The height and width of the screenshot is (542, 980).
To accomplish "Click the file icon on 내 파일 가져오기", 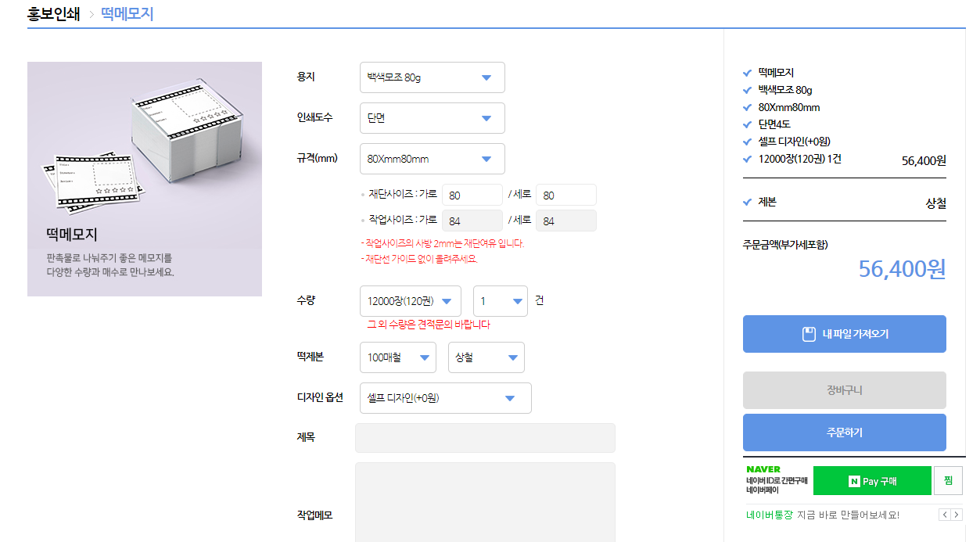I will point(809,334).
